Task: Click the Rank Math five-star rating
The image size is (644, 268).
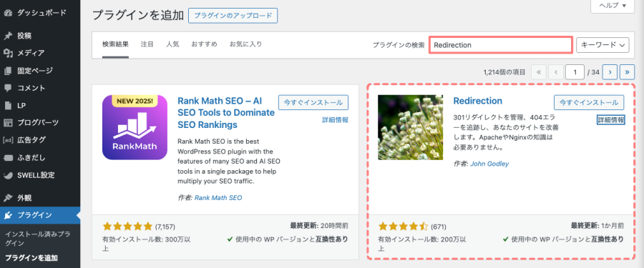Action: coord(127,226)
